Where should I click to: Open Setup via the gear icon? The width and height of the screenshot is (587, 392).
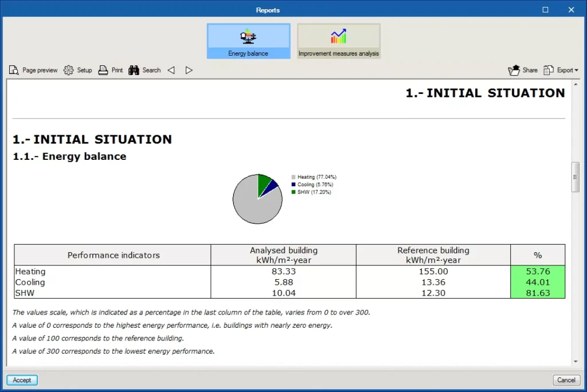click(x=69, y=70)
